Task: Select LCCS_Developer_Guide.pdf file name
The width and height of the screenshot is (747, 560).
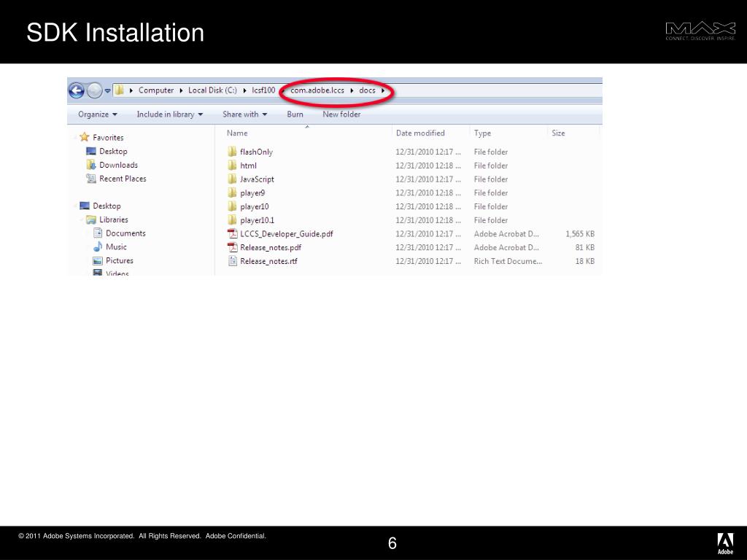Action: pyautogui.click(x=286, y=234)
